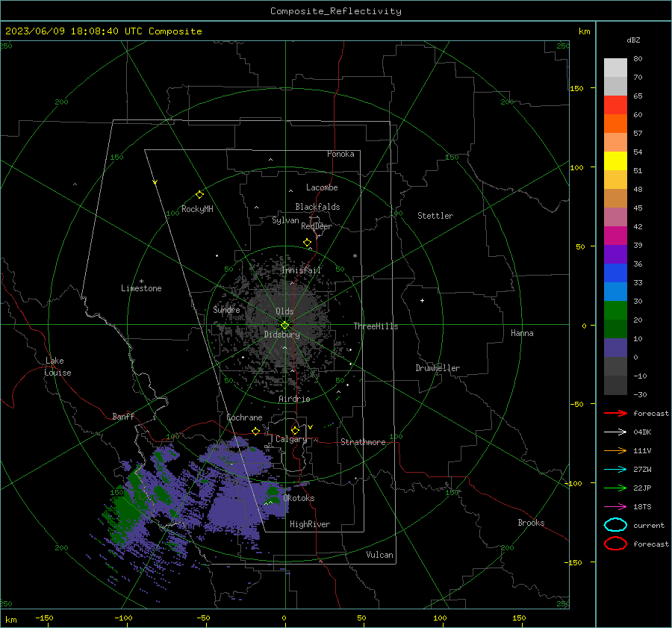
Task: Click the green 22JP arrow icon
Action: pos(615,488)
